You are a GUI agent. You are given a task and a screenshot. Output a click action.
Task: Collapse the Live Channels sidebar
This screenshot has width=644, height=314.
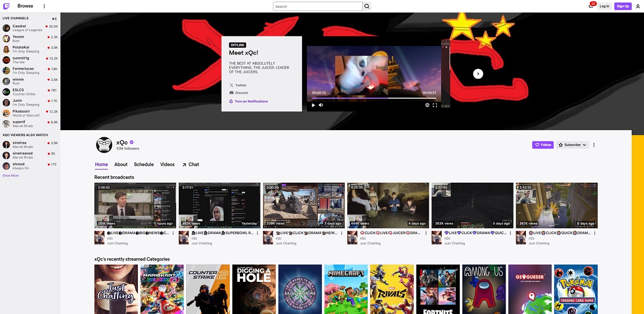tap(54, 18)
